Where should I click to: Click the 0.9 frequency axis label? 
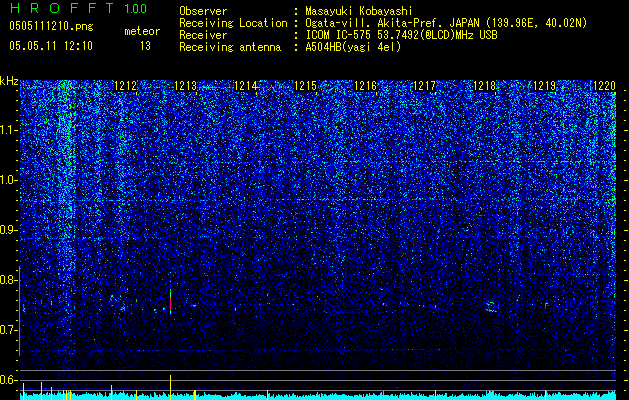coord(8,230)
